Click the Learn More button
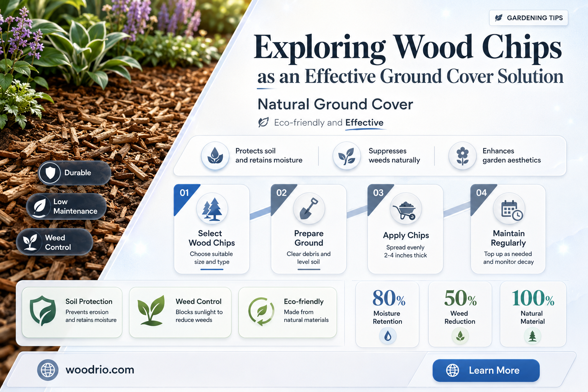The image size is (588, 392). (x=486, y=370)
